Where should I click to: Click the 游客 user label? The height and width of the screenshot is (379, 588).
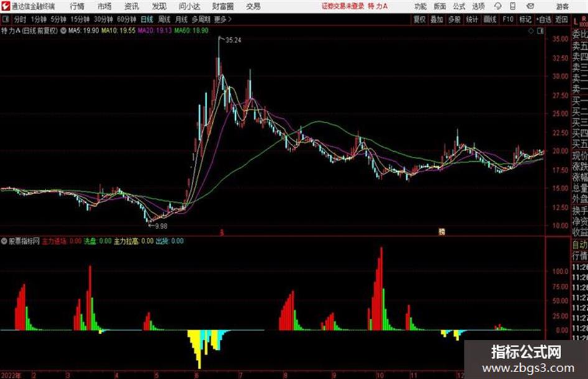point(562,6)
